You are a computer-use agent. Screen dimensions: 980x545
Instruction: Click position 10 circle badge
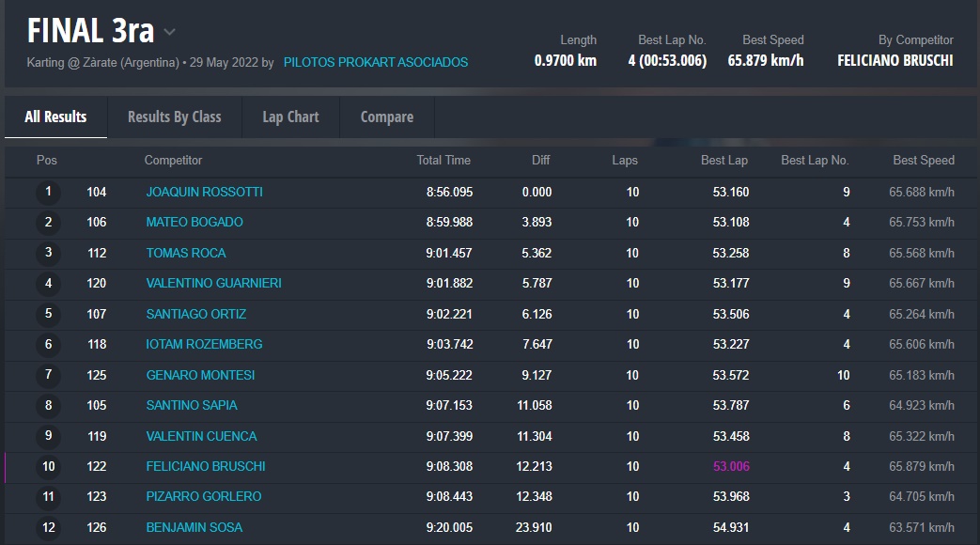pyautogui.click(x=48, y=467)
